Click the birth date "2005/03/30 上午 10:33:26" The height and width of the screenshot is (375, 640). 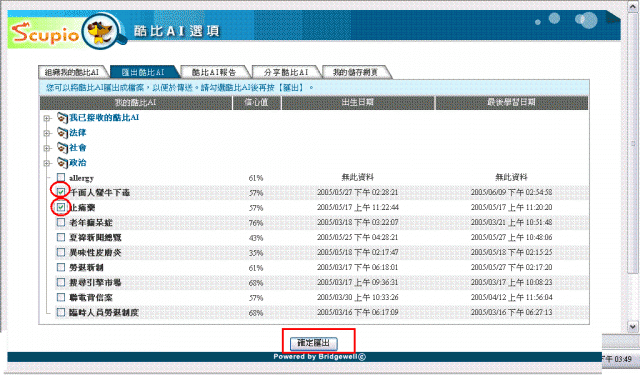tap(358, 297)
